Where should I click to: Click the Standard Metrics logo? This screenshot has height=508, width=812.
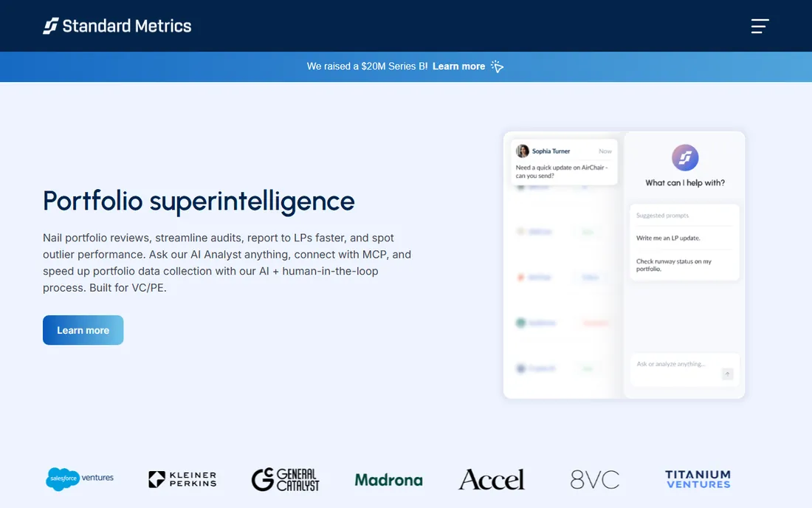(x=117, y=26)
